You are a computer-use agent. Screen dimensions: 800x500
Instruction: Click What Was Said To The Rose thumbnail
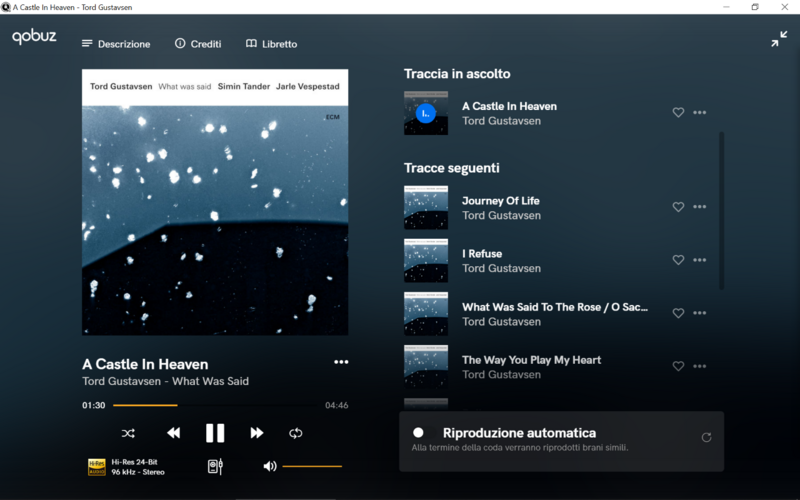426,314
